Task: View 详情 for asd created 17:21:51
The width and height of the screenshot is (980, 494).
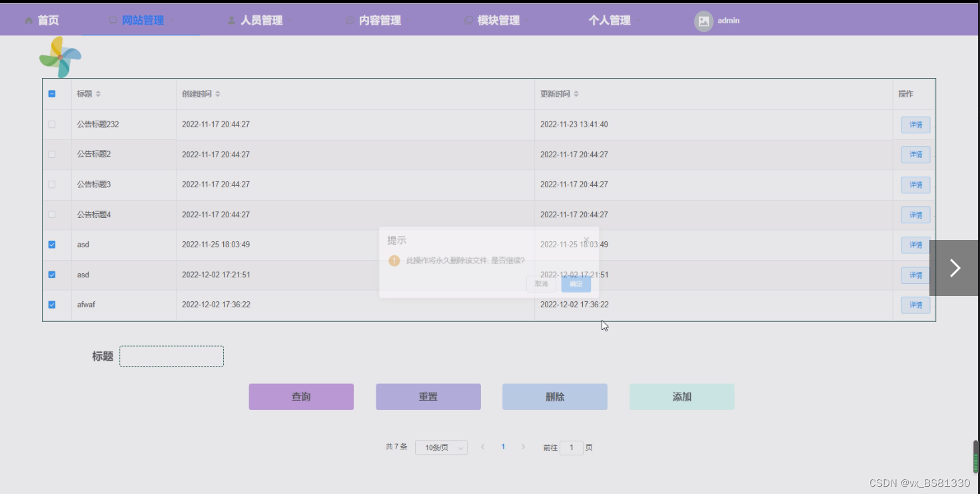Action: (x=915, y=275)
